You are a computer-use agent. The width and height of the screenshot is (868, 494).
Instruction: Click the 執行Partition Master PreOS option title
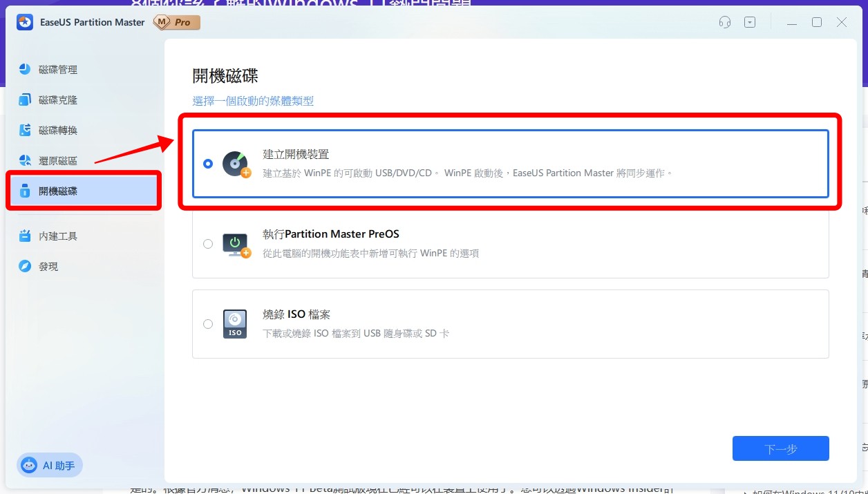(x=331, y=234)
